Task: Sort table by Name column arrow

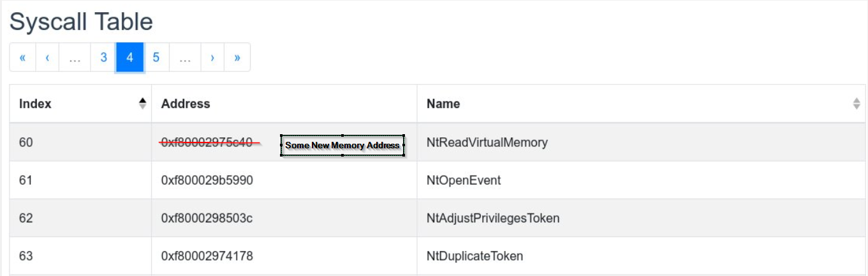Action: (857, 103)
